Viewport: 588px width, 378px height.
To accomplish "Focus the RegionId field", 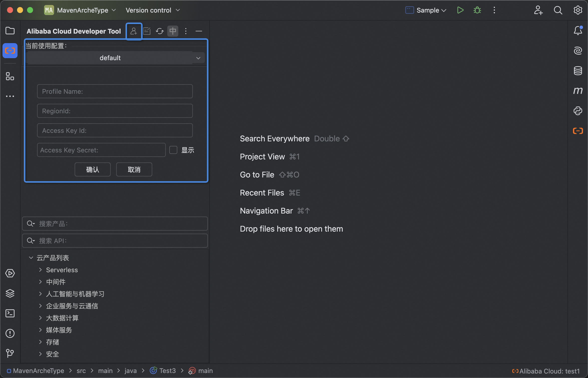I will [x=115, y=111].
